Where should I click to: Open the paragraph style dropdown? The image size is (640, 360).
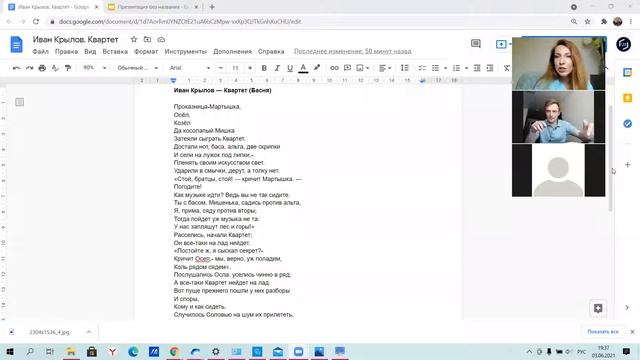(x=137, y=68)
